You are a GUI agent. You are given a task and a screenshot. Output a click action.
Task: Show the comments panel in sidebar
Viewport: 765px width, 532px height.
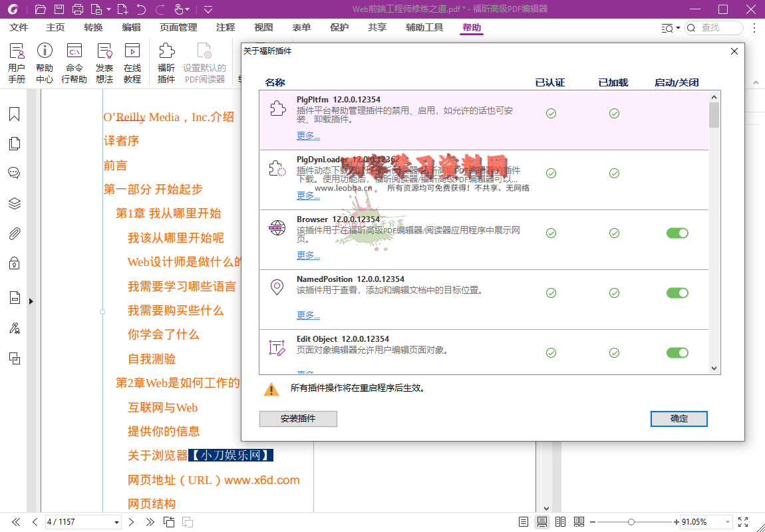[x=14, y=173]
